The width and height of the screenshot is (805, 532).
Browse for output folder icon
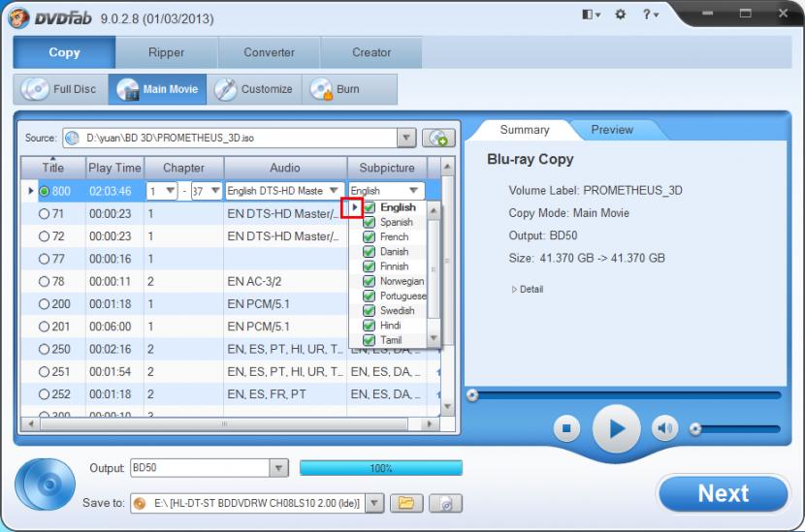(406, 503)
